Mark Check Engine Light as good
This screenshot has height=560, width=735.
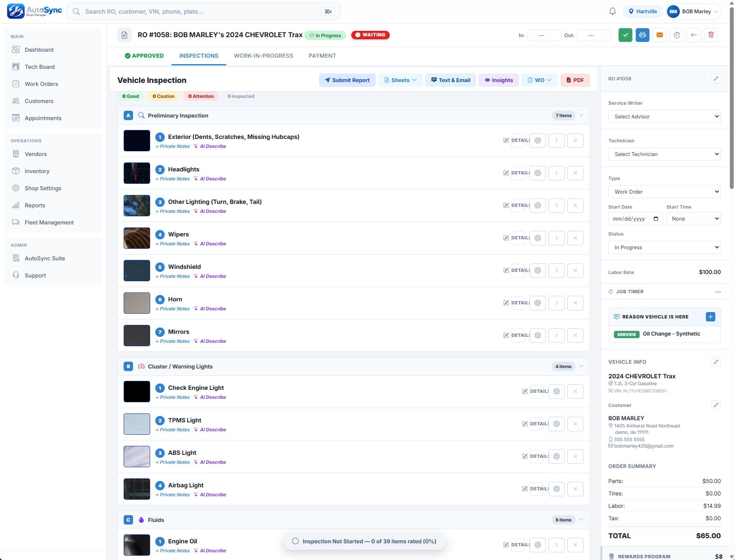[x=557, y=392]
